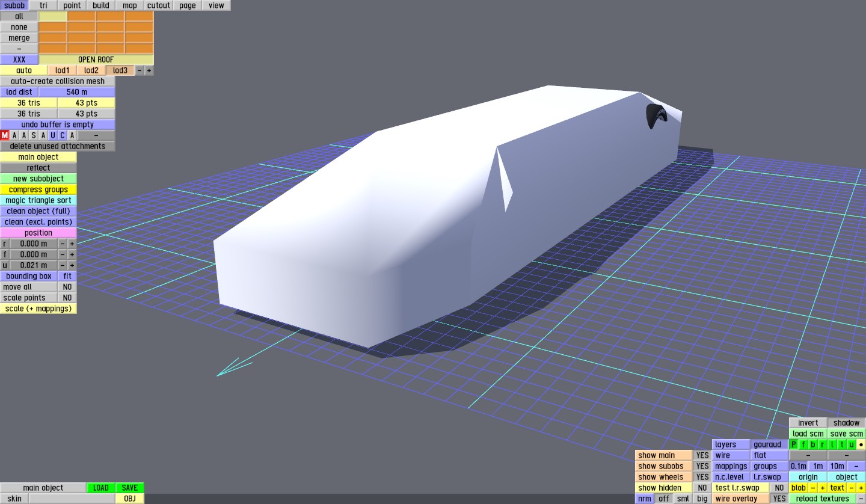Select flat shading mode
This screenshot has height=504, width=866.
(x=770, y=455)
